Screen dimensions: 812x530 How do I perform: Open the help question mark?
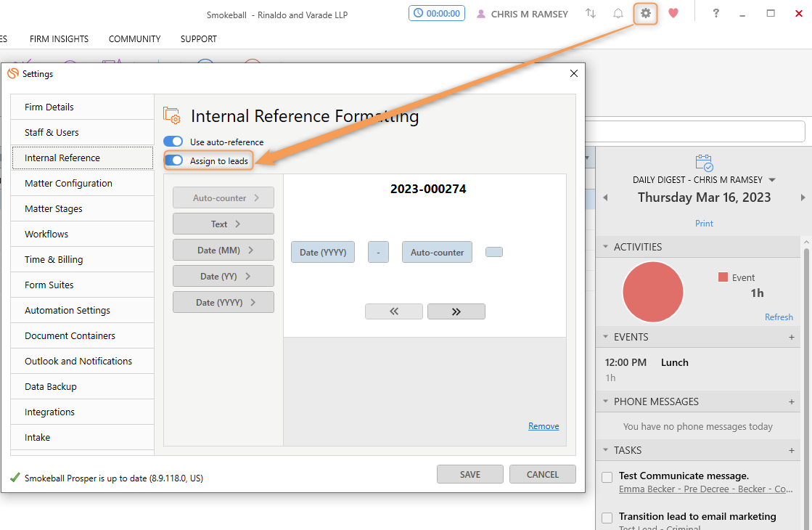(x=715, y=14)
